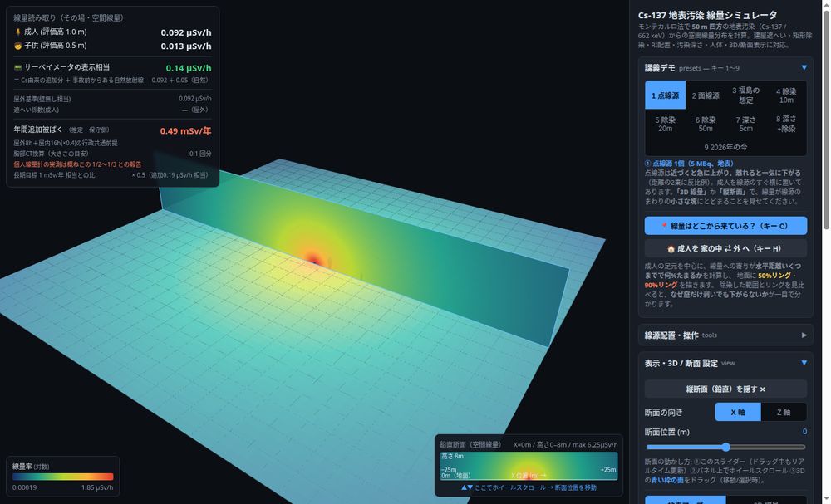
Task: Click the 0.14 μSv/h survey meter reading
Action: coord(189,68)
